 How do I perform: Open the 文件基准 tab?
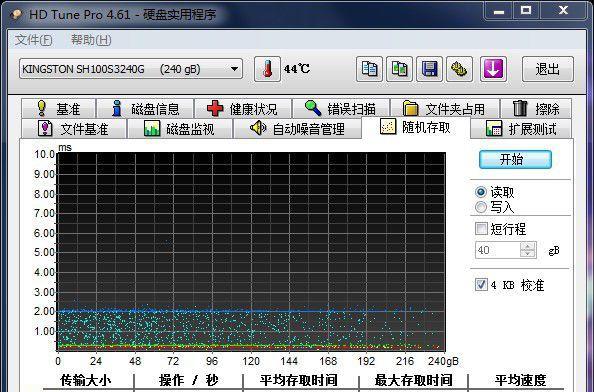point(73,129)
